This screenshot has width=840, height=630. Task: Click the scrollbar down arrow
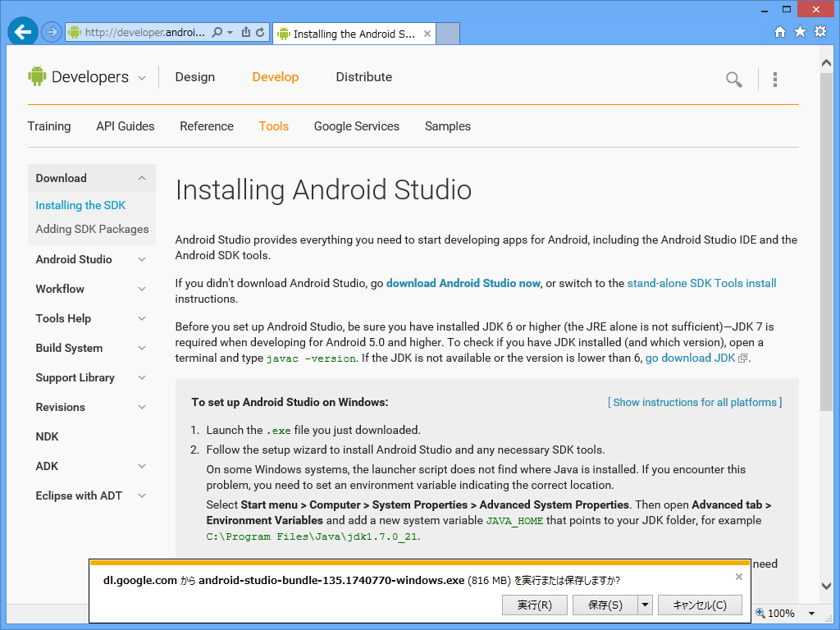point(826,586)
